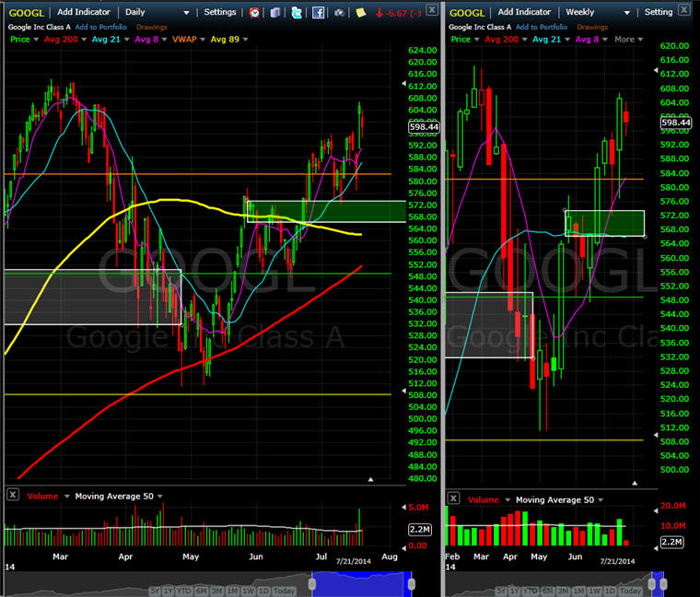700x597 pixels.
Task: Select the 1W range in Daily chart
Action: [x=248, y=591]
